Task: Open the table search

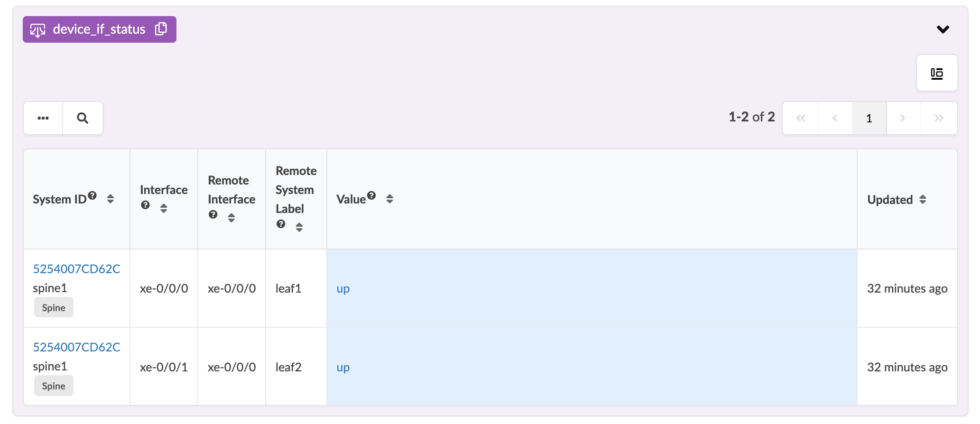Action: pyautogui.click(x=83, y=118)
